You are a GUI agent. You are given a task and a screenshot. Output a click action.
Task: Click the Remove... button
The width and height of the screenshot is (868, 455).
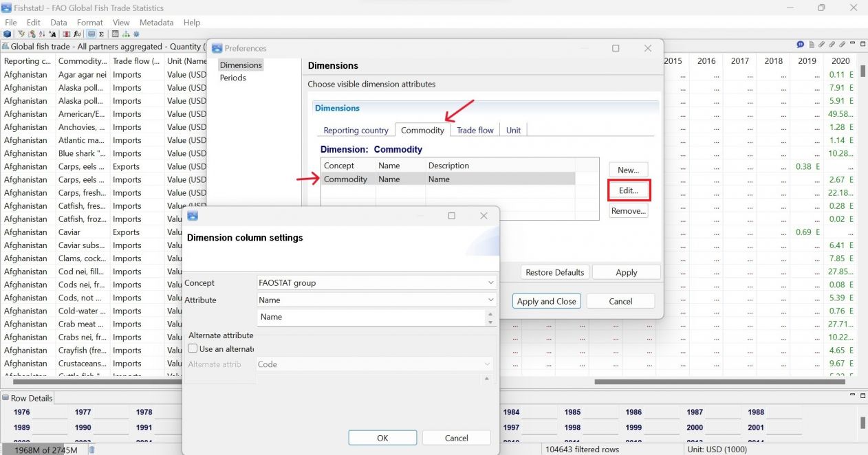pyautogui.click(x=629, y=211)
